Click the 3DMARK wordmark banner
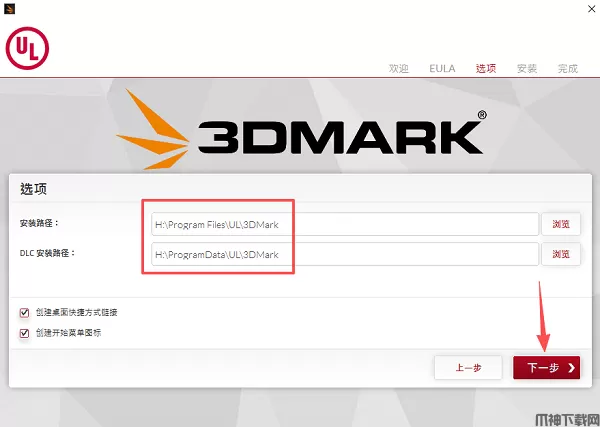The width and height of the screenshot is (600, 427). point(342,133)
